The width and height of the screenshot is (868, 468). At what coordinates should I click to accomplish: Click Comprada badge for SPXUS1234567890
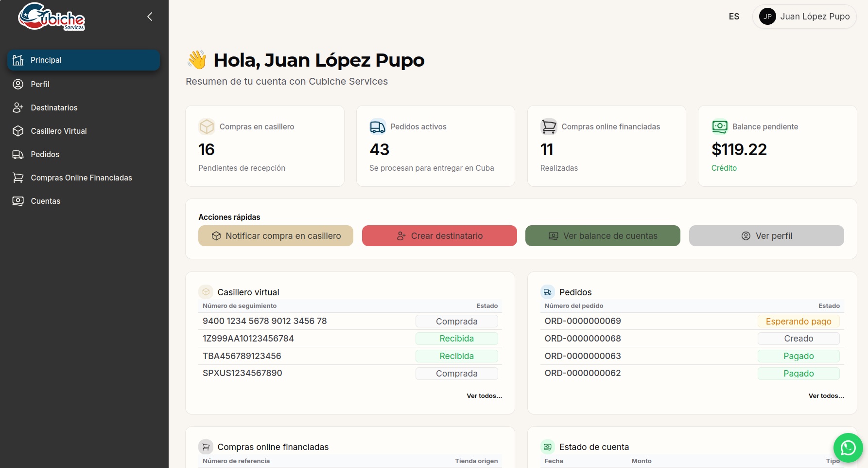pos(457,374)
